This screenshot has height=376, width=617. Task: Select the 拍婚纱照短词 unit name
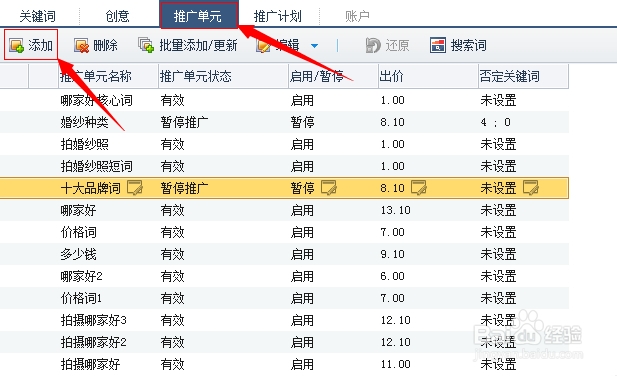(x=96, y=166)
